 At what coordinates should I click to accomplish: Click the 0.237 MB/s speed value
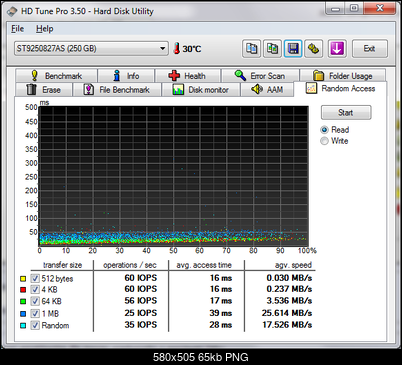point(289,289)
